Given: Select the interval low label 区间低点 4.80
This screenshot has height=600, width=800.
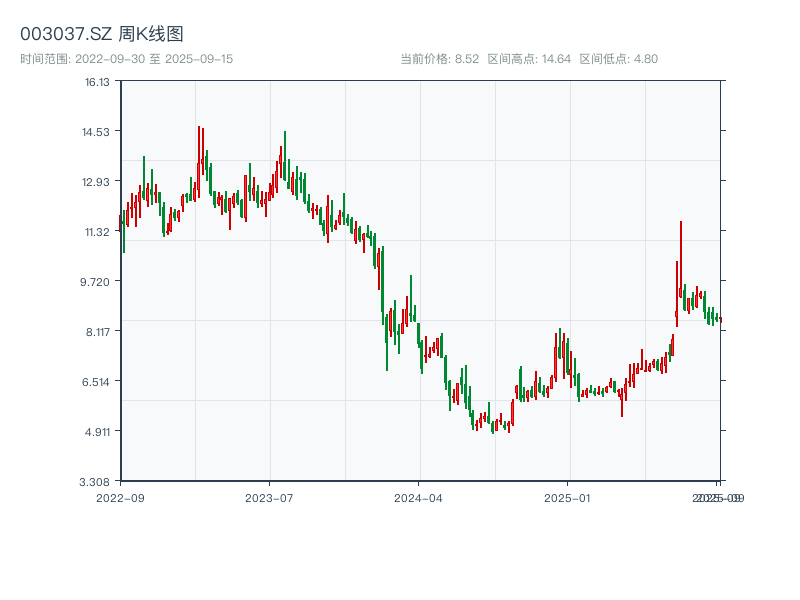Looking at the screenshot, I should [x=618, y=59].
